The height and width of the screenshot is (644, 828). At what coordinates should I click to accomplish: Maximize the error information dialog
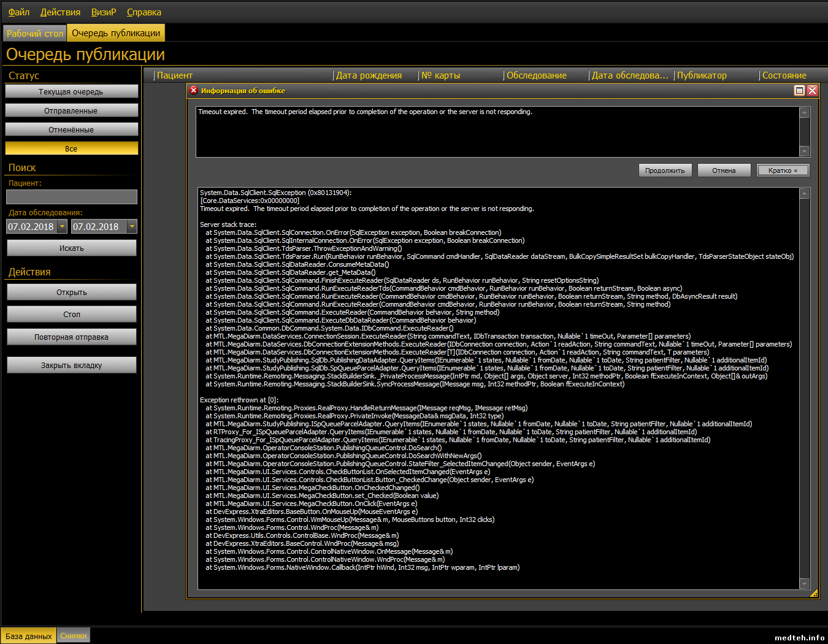click(x=799, y=91)
